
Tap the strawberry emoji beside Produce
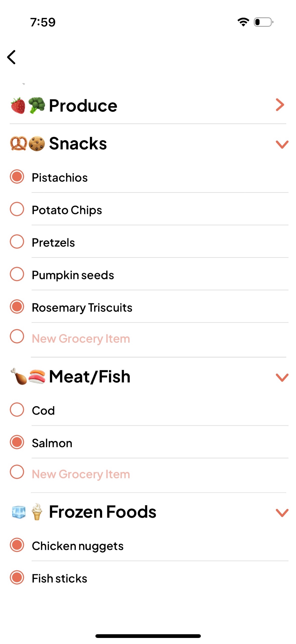tap(18, 106)
